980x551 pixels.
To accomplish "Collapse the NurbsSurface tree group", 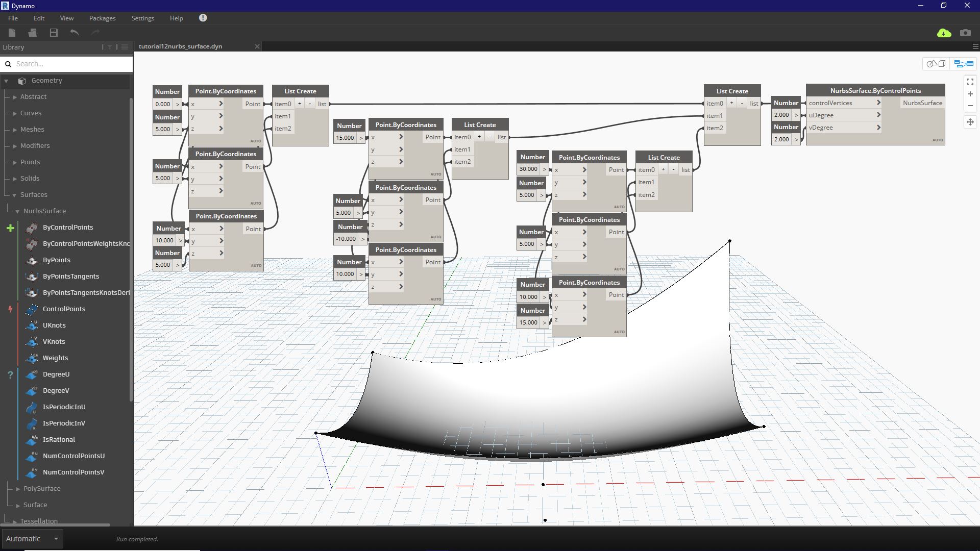I will tap(17, 211).
